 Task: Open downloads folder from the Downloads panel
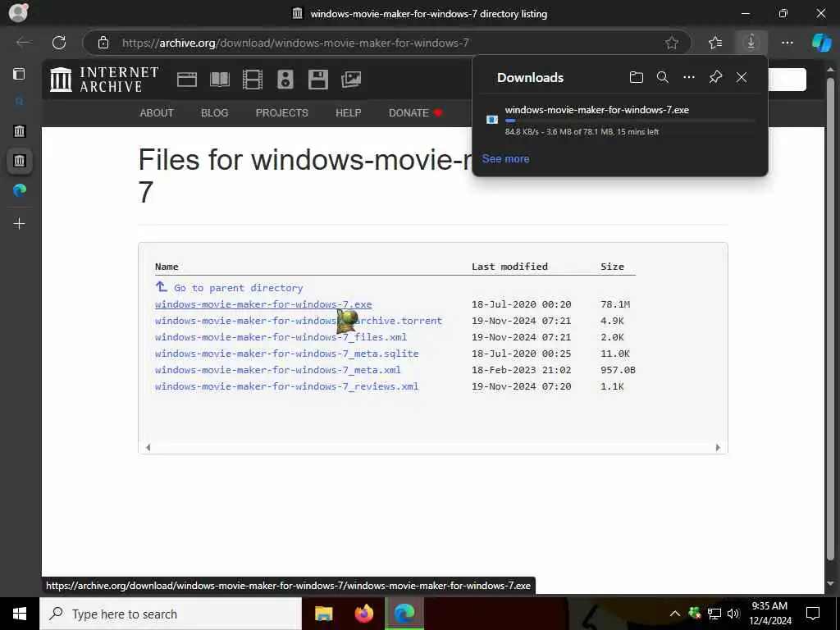coord(637,78)
